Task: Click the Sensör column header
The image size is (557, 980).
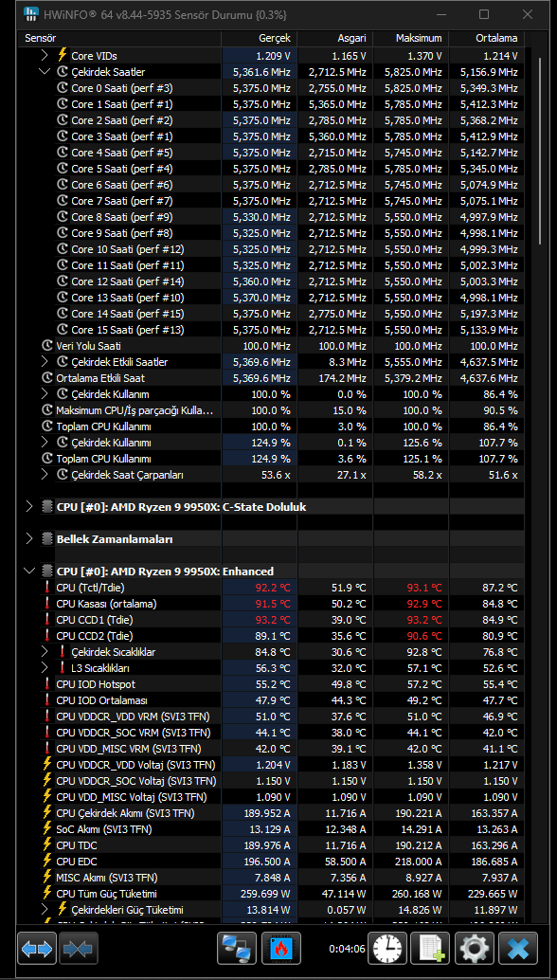Action: 121,39
